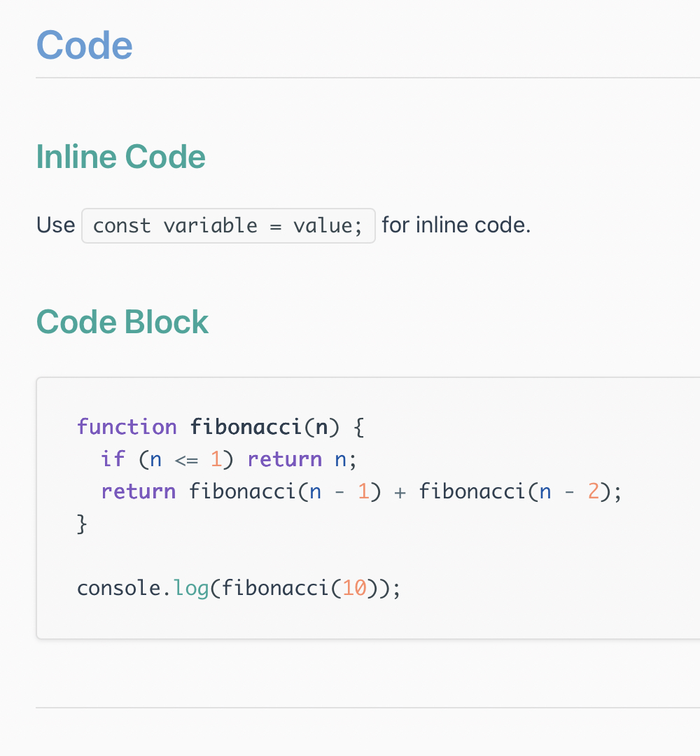Click the "function" keyword in the code block
Image resolution: width=700 pixels, height=756 pixels.
pos(127,427)
